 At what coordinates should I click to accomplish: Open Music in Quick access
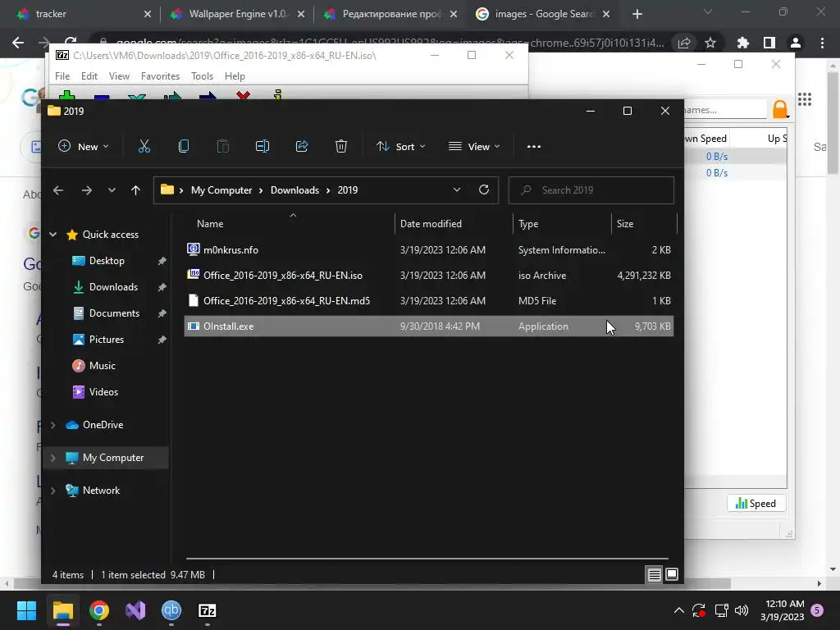pos(102,366)
